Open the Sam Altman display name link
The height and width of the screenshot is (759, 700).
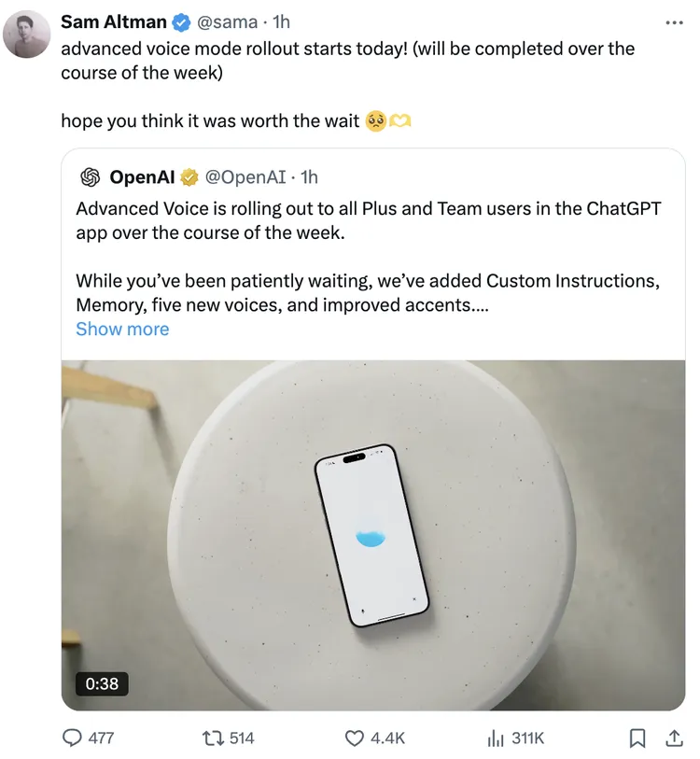point(114,22)
